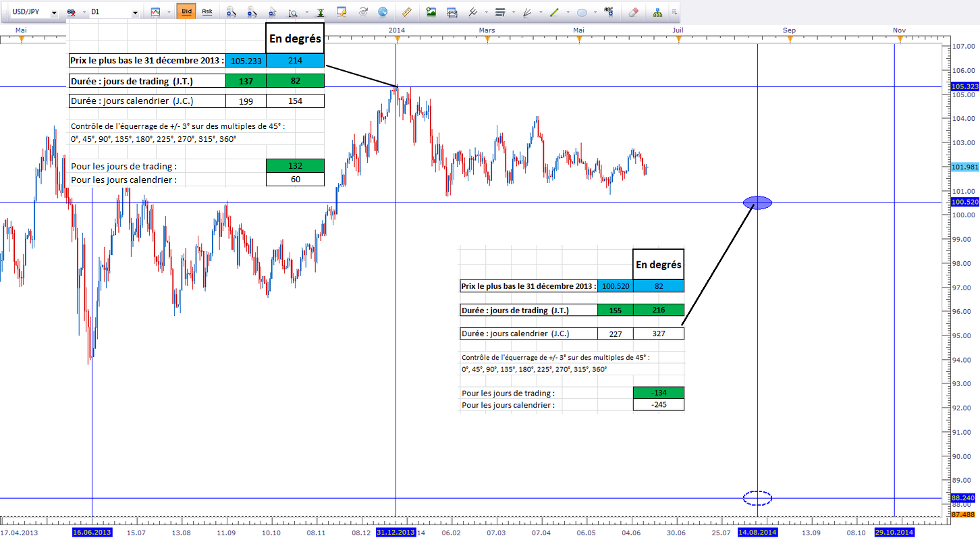Open the toolbar overflow options arrow
This screenshot has width=980, height=540.
click(674, 12)
